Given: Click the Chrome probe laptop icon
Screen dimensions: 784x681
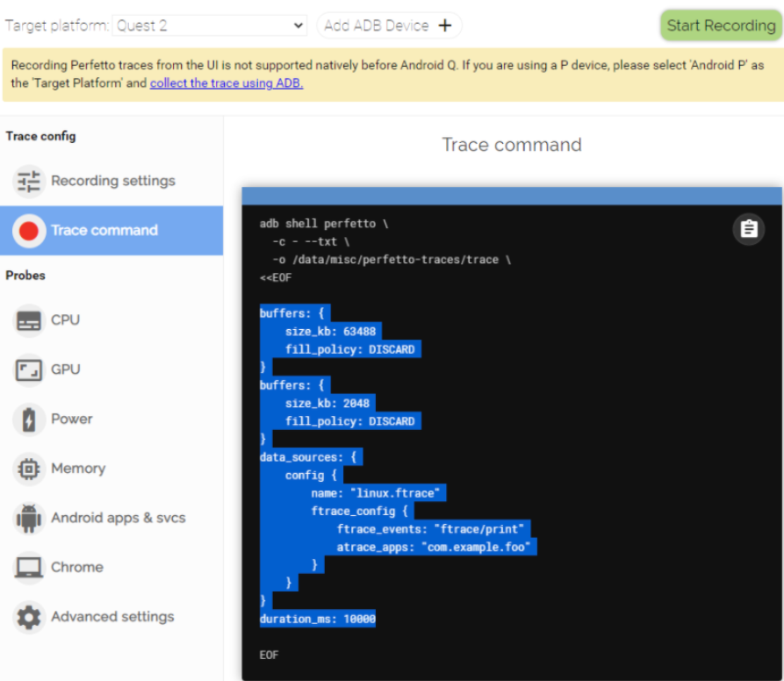Looking at the screenshot, I should 29,567.
